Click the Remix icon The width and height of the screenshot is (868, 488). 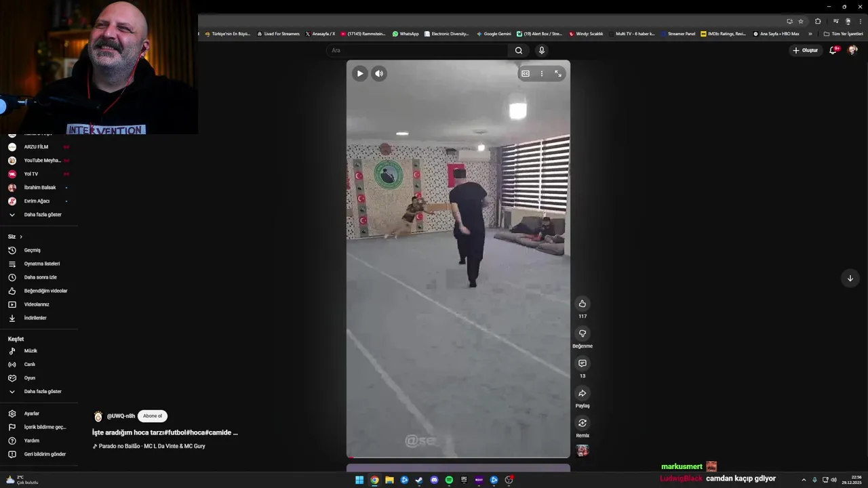(583, 423)
